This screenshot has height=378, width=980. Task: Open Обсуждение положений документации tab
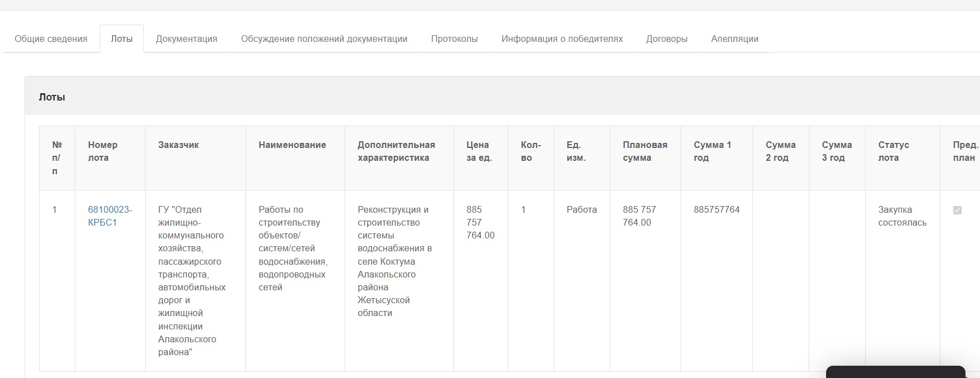tap(324, 39)
